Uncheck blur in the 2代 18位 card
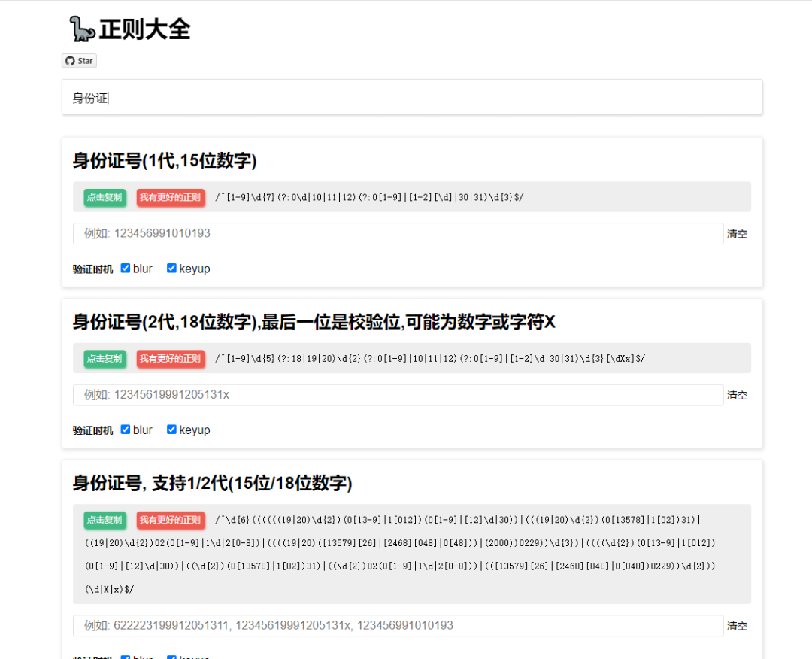Image resolution: width=812 pixels, height=659 pixels. (126, 430)
